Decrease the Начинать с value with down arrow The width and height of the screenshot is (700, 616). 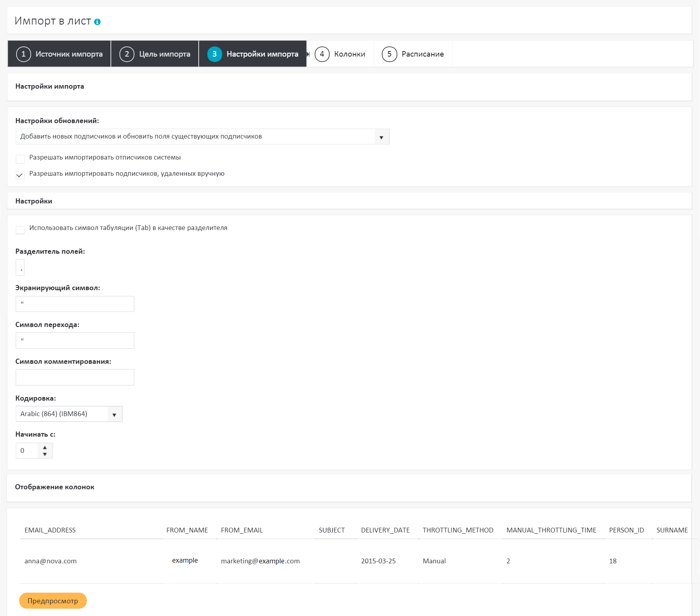click(45, 454)
